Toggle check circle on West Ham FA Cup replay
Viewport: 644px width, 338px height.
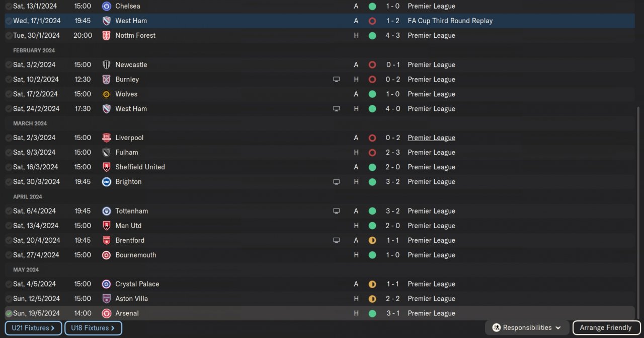coord(9,21)
